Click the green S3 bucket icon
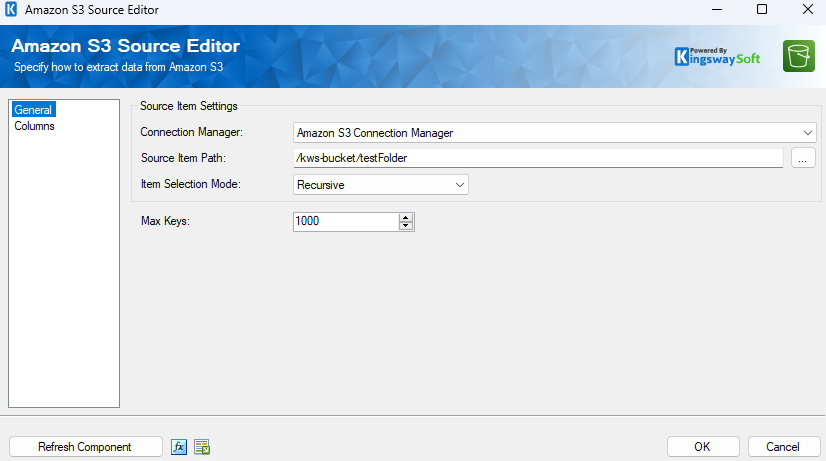Viewport: 826px width, 461px height. point(799,56)
